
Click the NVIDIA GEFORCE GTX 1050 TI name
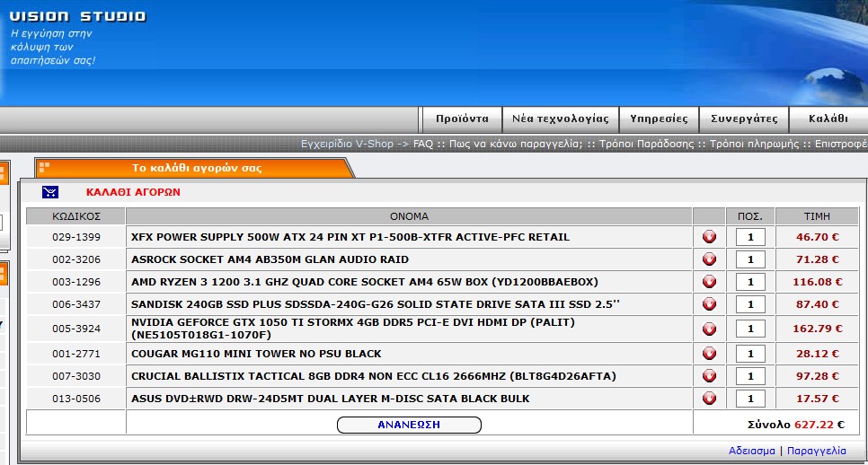pos(352,329)
